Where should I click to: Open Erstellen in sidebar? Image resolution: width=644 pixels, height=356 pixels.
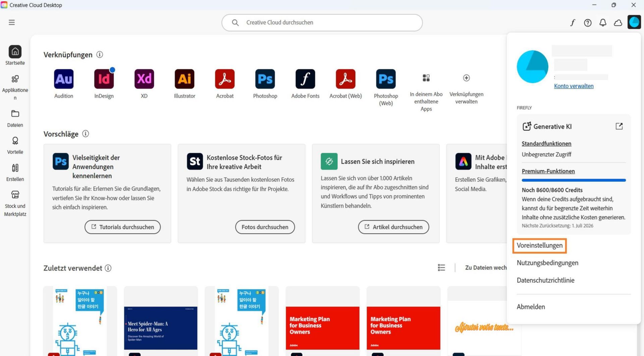[x=15, y=172]
